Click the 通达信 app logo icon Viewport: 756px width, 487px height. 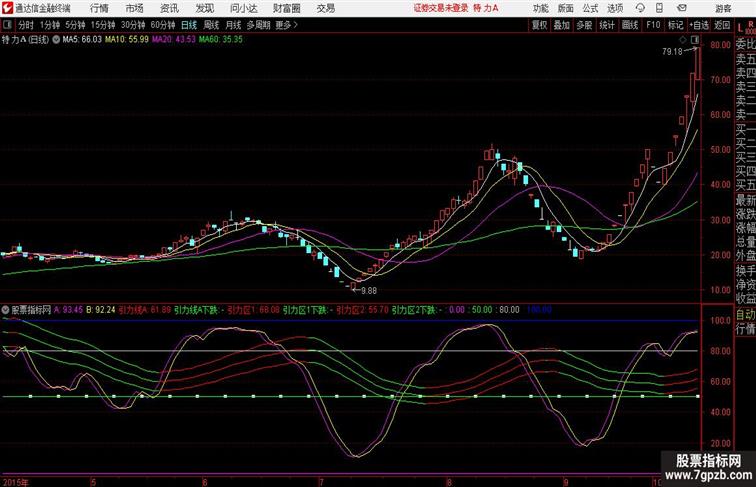click(8, 8)
